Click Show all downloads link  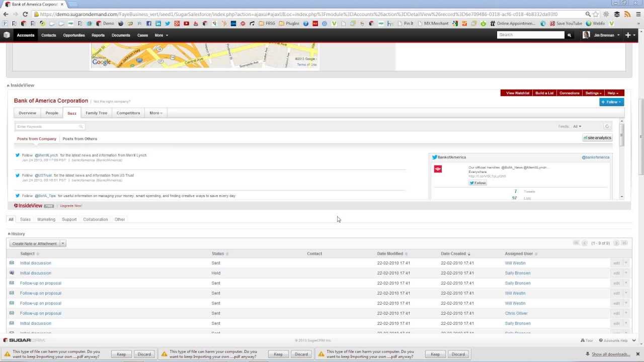(611, 354)
